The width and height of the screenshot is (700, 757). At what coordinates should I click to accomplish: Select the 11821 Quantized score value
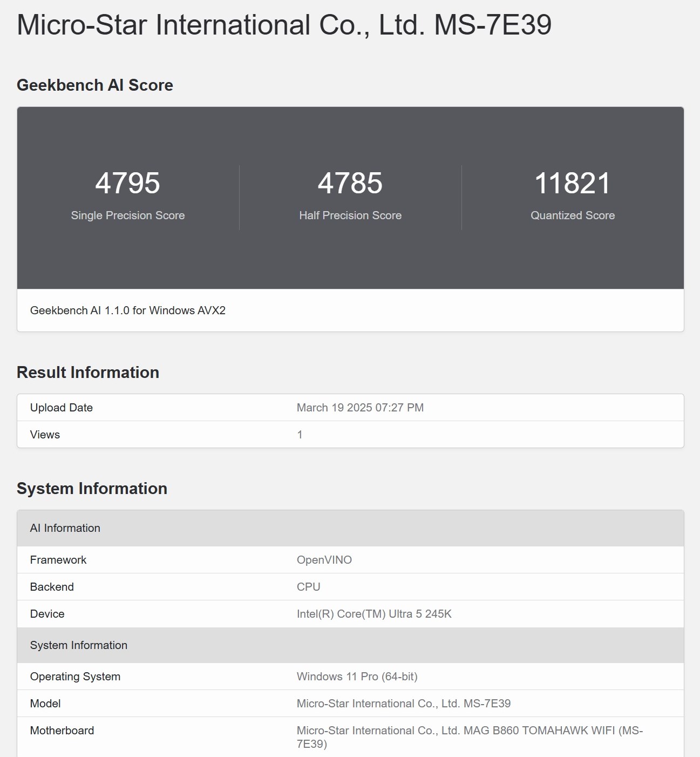(x=573, y=183)
